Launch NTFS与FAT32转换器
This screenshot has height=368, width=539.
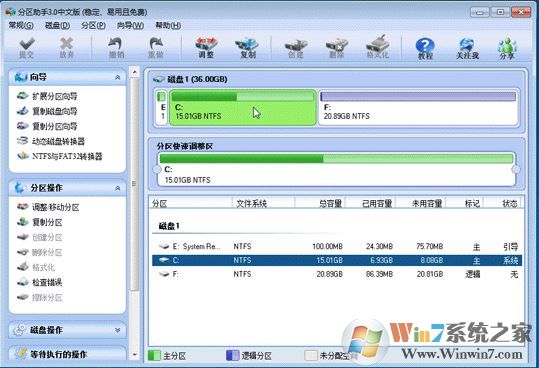[x=59, y=156]
